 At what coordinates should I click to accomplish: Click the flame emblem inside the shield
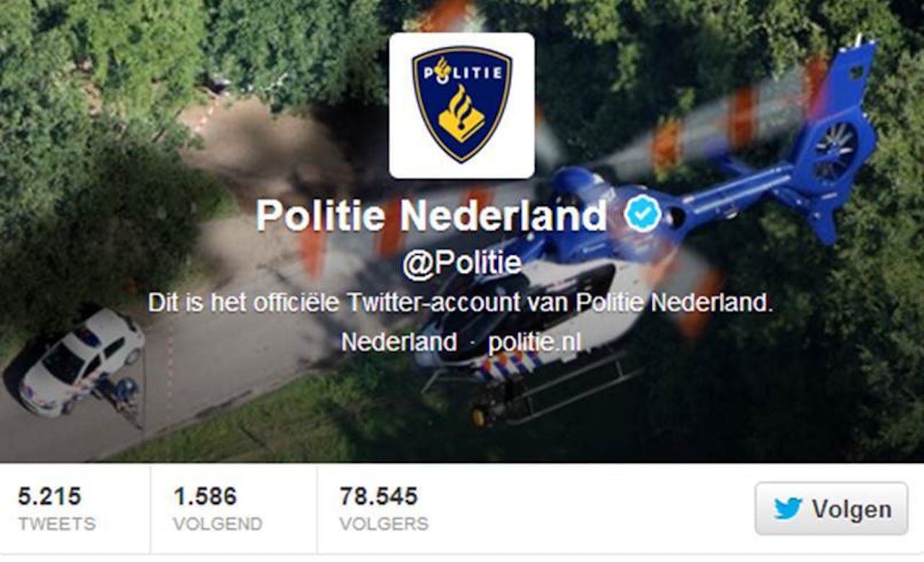point(462,114)
